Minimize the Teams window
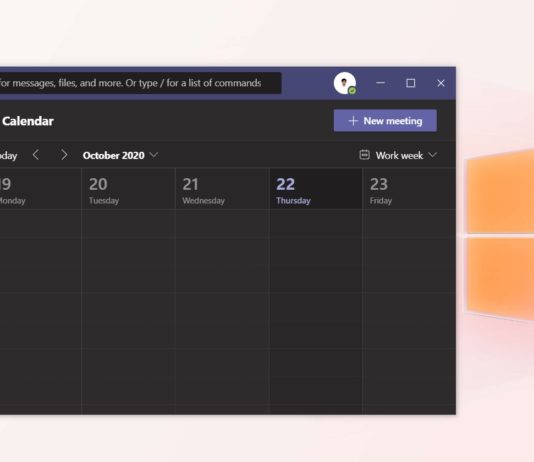This screenshot has height=462, width=534. point(380,83)
